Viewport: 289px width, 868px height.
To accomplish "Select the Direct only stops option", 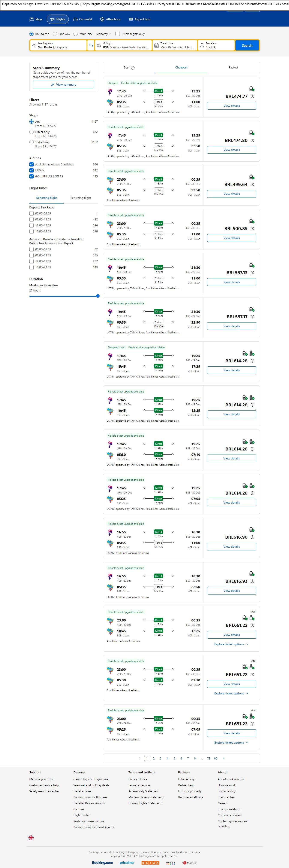I will (x=31, y=132).
